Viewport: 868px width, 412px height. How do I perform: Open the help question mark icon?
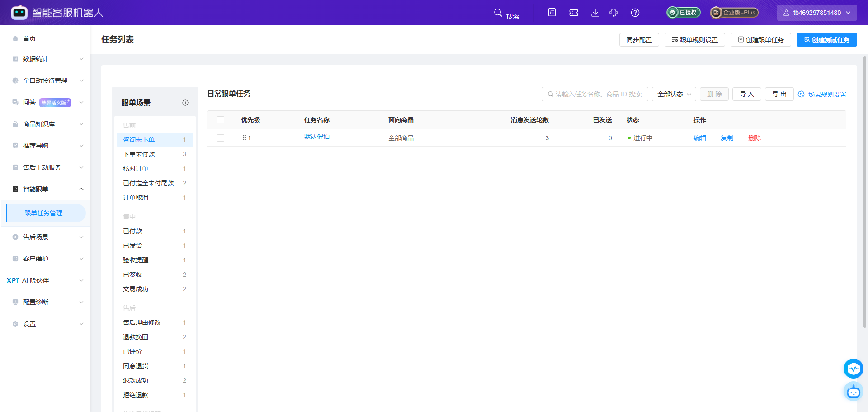(x=635, y=13)
